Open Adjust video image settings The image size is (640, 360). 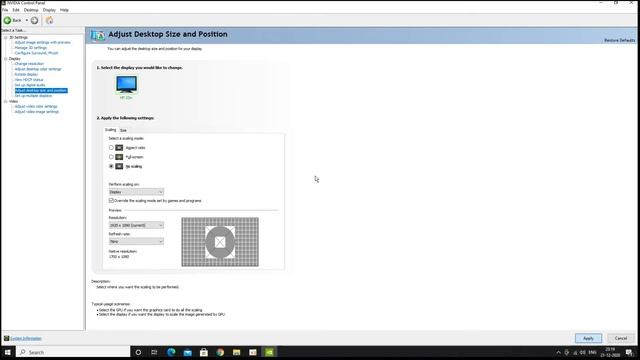pyautogui.click(x=37, y=112)
